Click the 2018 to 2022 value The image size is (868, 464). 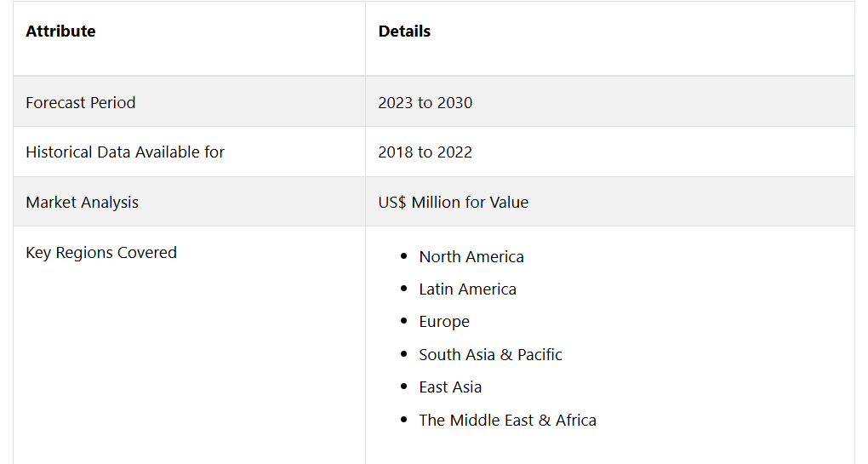tap(425, 152)
